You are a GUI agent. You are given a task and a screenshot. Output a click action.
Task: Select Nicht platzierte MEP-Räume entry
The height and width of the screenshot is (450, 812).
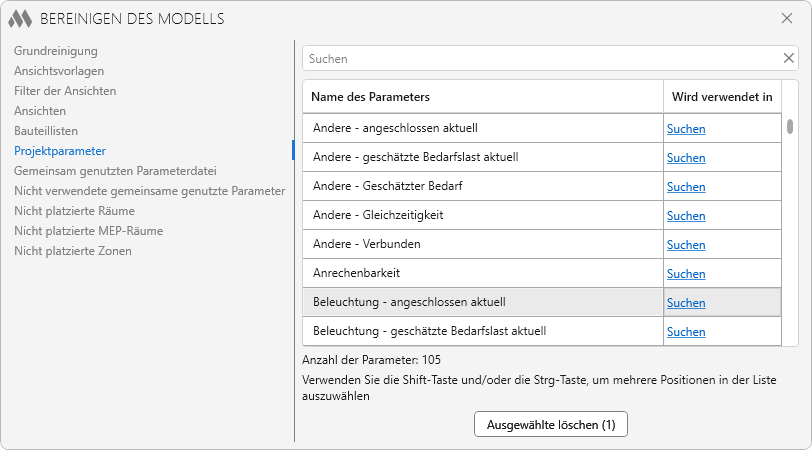88,230
